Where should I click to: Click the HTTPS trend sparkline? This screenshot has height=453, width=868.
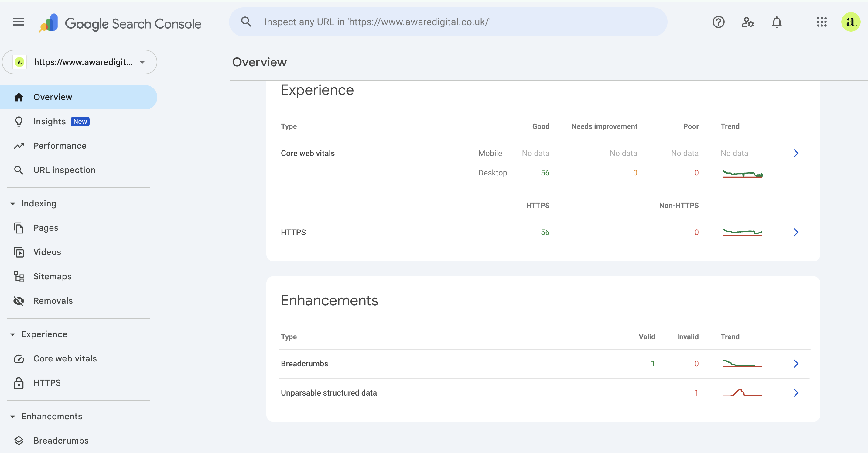(x=742, y=232)
